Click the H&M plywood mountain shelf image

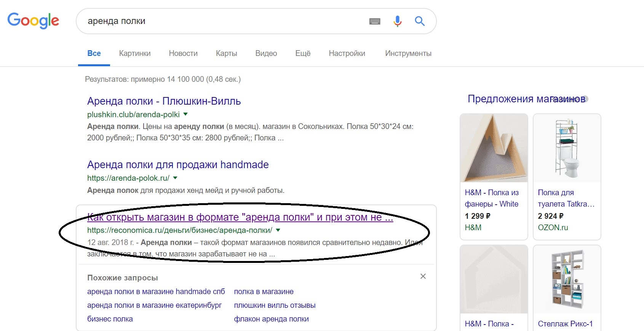[x=494, y=148]
